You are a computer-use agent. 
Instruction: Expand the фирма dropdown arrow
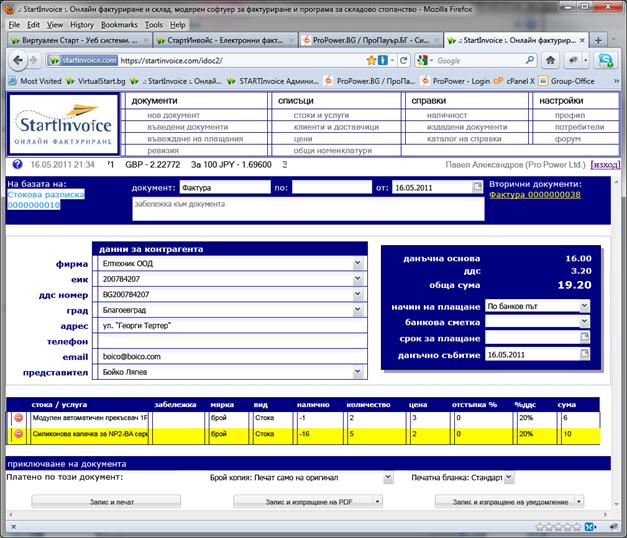pyautogui.click(x=357, y=263)
